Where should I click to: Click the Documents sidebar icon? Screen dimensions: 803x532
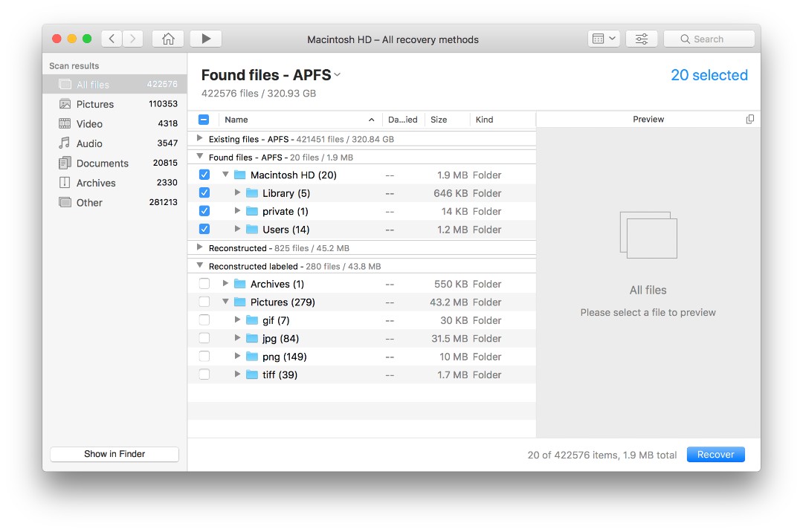[x=65, y=163]
